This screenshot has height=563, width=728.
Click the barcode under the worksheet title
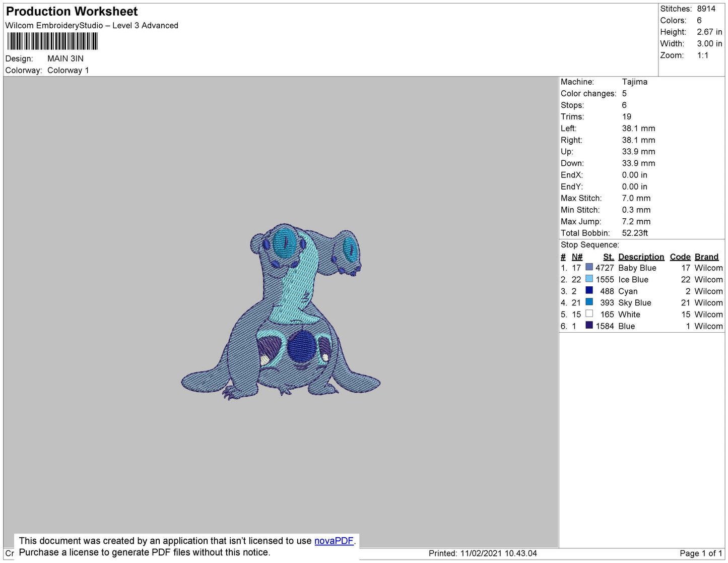pos(52,41)
